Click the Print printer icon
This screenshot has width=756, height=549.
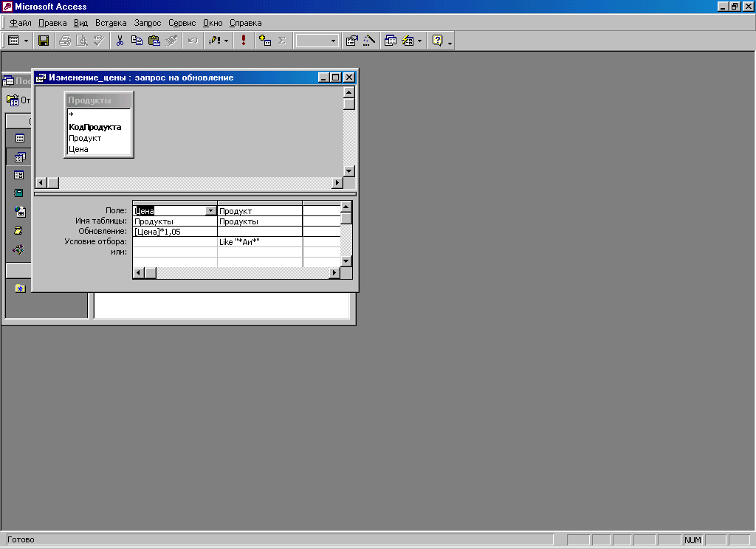pos(65,41)
